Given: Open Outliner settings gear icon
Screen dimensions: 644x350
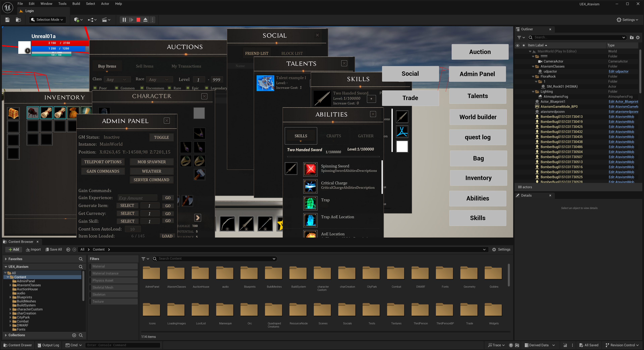Looking at the screenshot, I should 638,38.
